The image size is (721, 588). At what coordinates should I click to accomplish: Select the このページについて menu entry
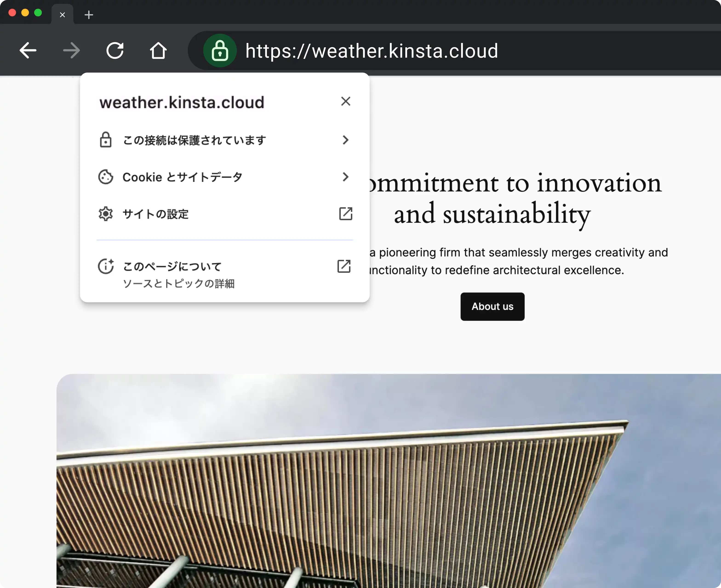click(x=172, y=267)
